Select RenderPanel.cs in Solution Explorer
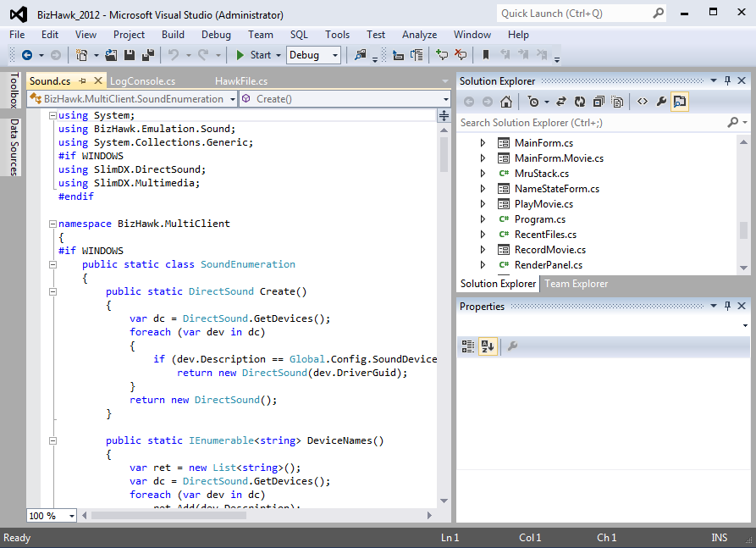 (549, 265)
